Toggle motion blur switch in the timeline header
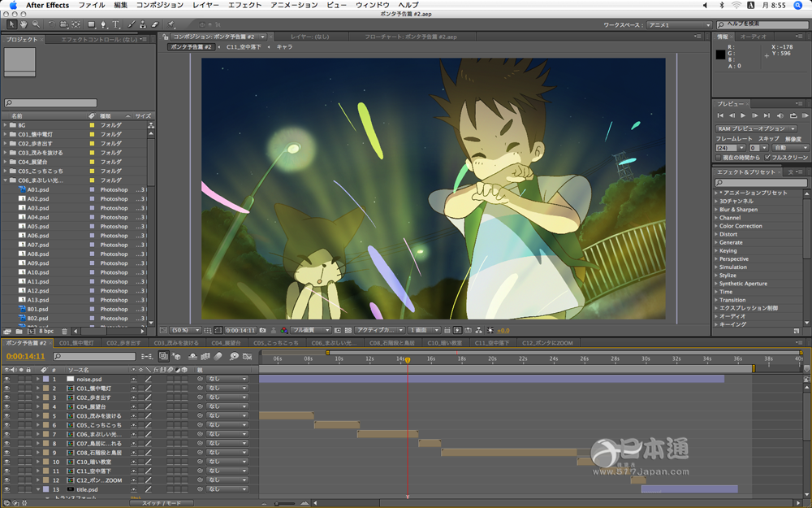The width and height of the screenshot is (812, 508). tap(218, 356)
